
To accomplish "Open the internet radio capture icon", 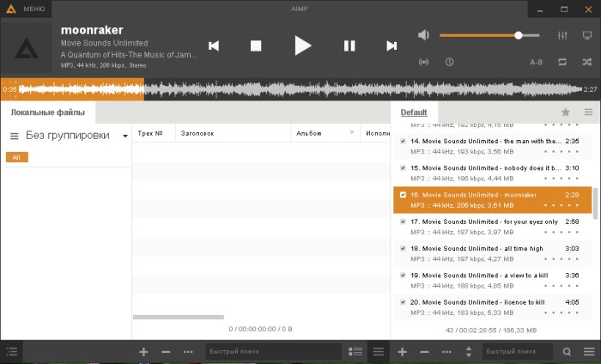I will [423, 62].
